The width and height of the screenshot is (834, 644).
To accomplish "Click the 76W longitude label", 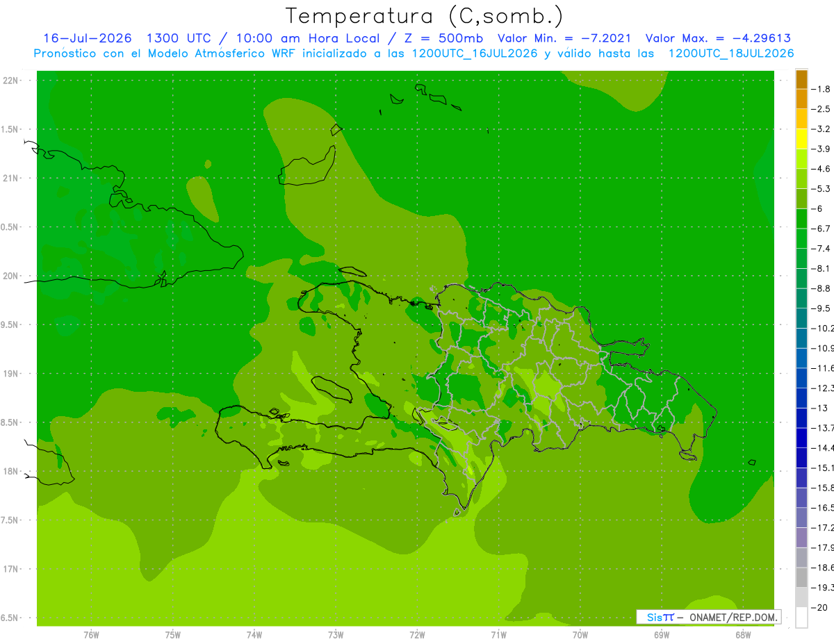I will [x=91, y=634].
